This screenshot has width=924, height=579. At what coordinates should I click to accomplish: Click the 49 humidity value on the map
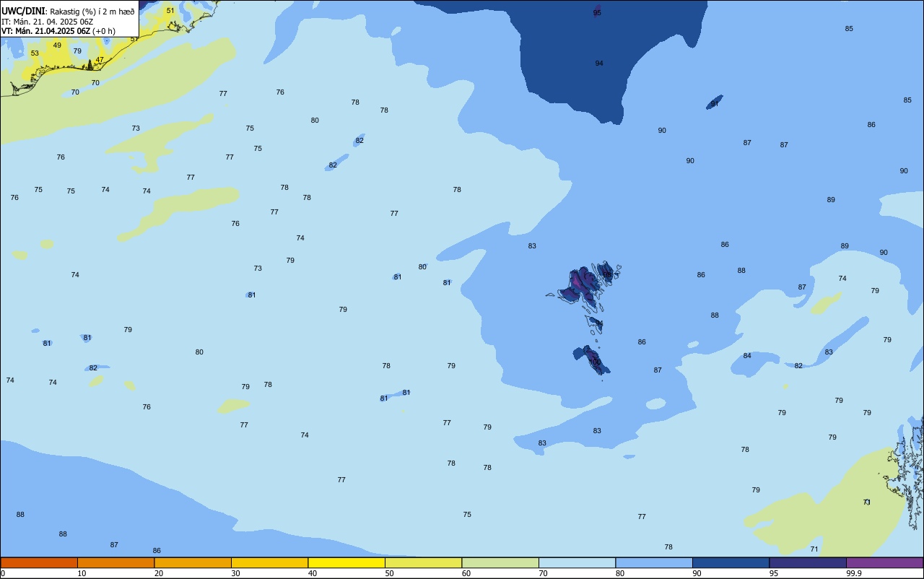point(57,45)
